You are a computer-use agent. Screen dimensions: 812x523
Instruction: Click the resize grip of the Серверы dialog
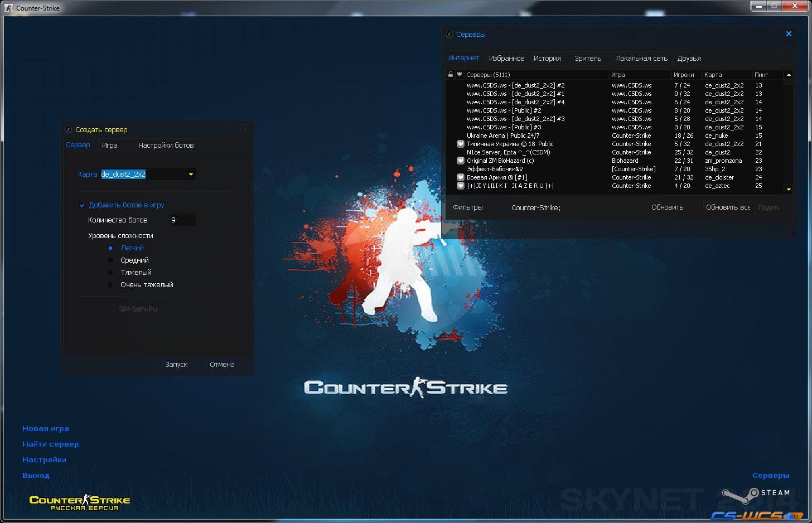click(x=792, y=233)
